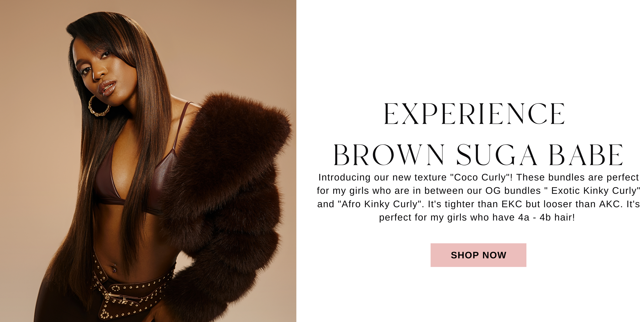
Task: Click the EXPERIENCE heading text
Action: click(x=474, y=114)
